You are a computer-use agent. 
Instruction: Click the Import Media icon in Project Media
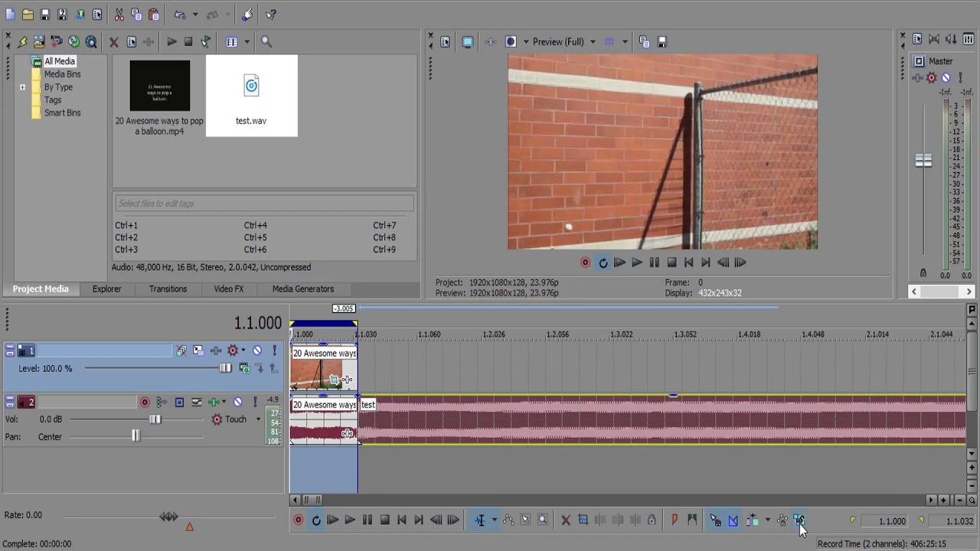coord(39,42)
